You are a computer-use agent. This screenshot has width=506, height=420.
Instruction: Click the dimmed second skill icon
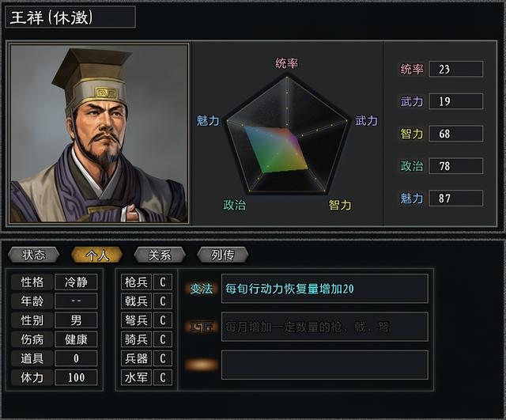point(201,327)
